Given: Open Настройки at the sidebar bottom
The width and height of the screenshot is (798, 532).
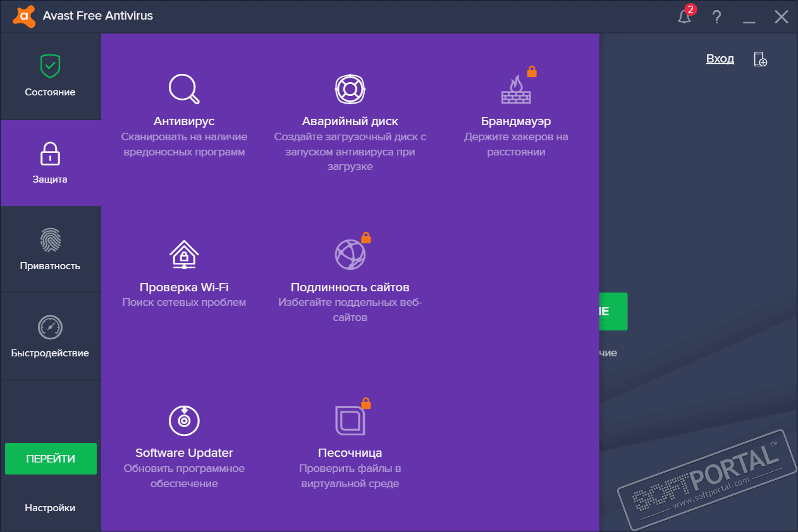Looking at the screenshot, I should coord(50,508).
